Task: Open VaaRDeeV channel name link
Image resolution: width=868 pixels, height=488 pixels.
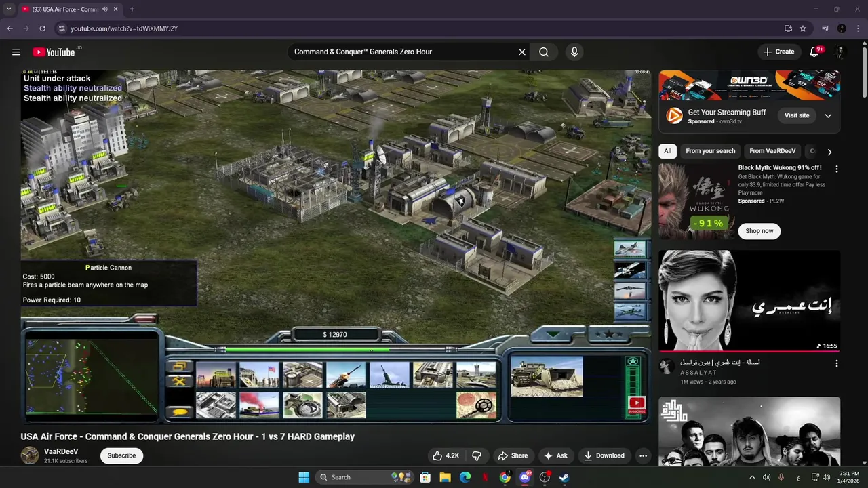Action: 61,451
